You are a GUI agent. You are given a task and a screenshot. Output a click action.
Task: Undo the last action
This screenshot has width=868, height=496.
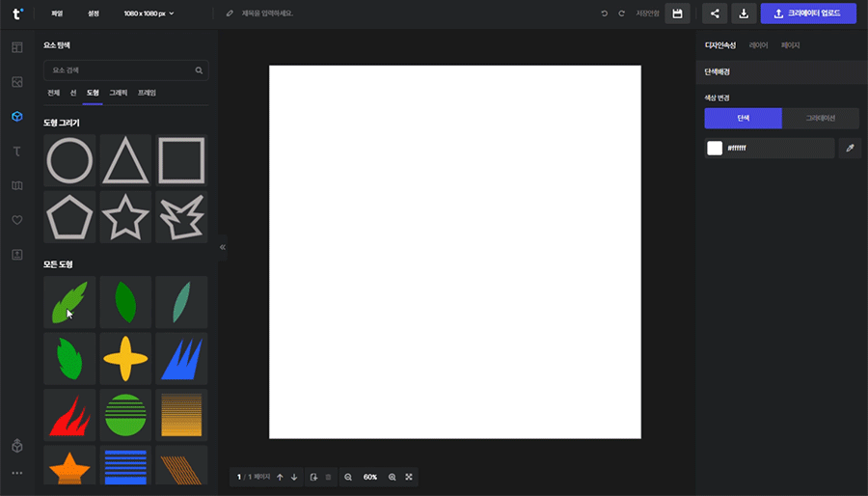[x=605, y=14]
